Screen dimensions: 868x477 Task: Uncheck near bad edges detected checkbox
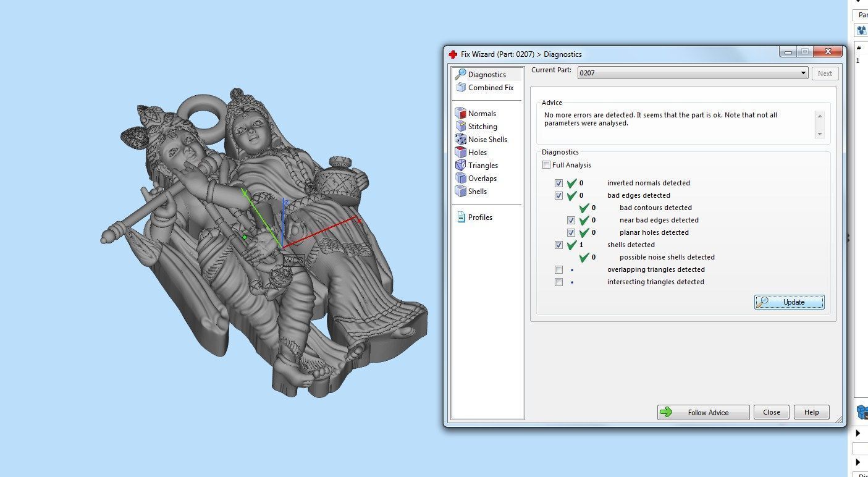pyautogui.click(x=571, y=221)
